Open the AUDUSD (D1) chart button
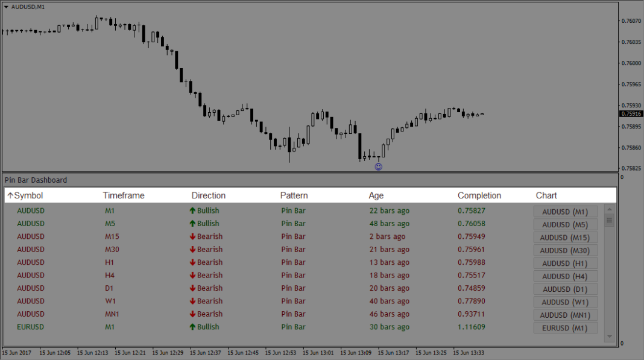The width and height of the screenshot is (644, 360). click(x=565, y=288)
